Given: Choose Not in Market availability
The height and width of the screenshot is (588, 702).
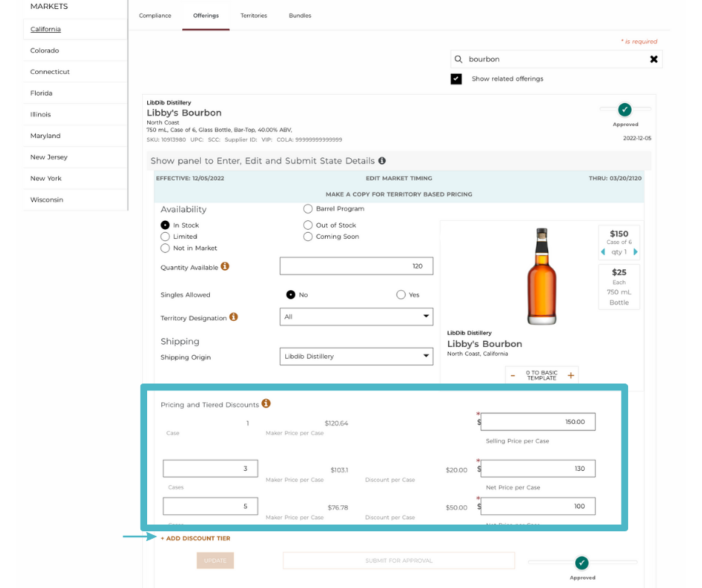Looking at the screenshot, I should pos(165,248).
